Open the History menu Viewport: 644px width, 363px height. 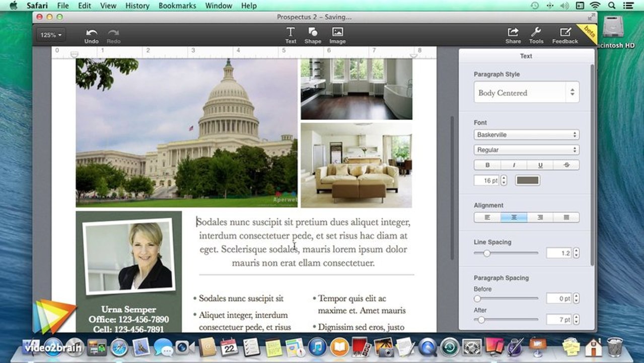(x=137, y=6)
